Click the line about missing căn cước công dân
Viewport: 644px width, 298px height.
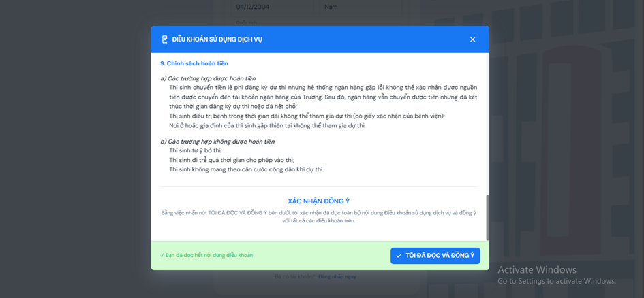click(246, 169)
